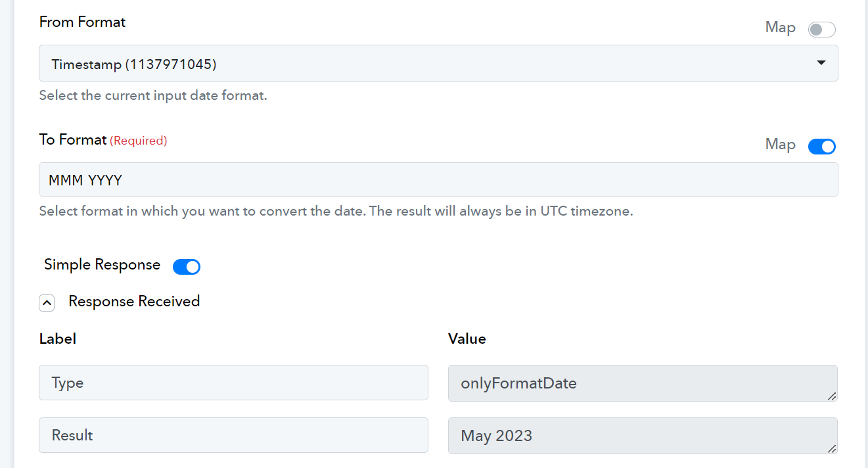Select the Type label field
The image size is (868, 468).
[x=233, y=383]
